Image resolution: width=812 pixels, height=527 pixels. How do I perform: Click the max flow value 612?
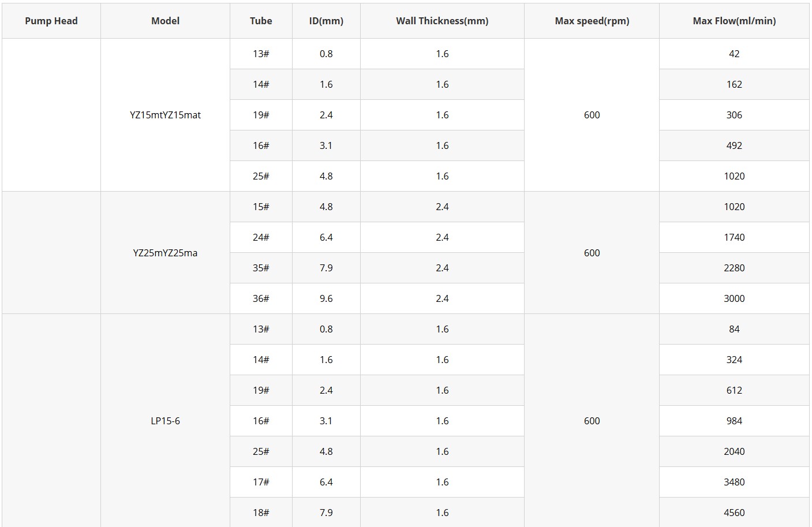point(734,390)
